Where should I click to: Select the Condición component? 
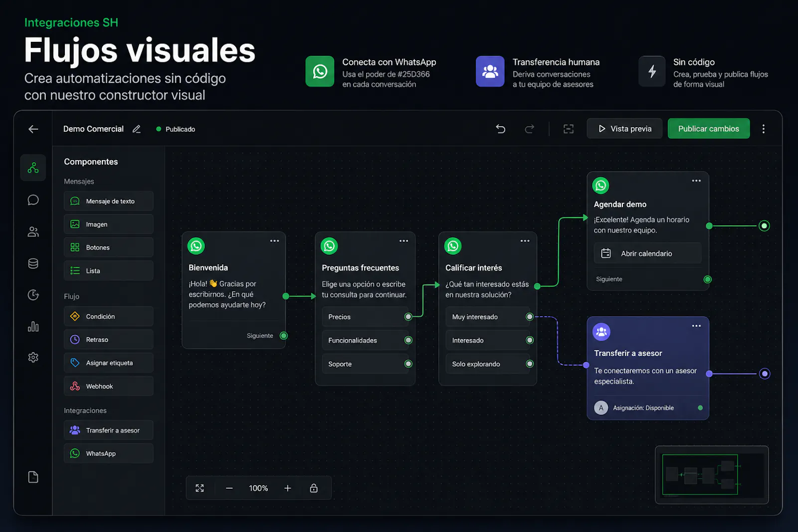pyautogui.click(x=108, y=316)
